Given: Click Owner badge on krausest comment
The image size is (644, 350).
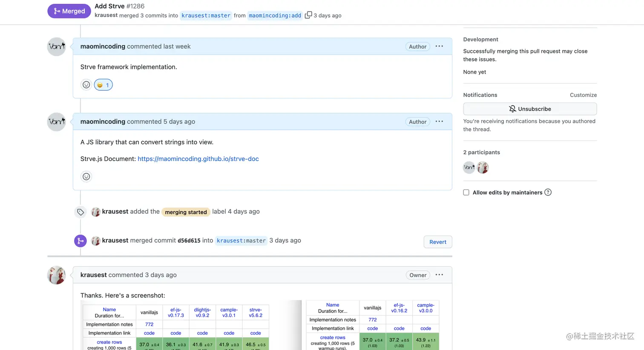Looking at the screenshot, I should (x=418, y=275).
